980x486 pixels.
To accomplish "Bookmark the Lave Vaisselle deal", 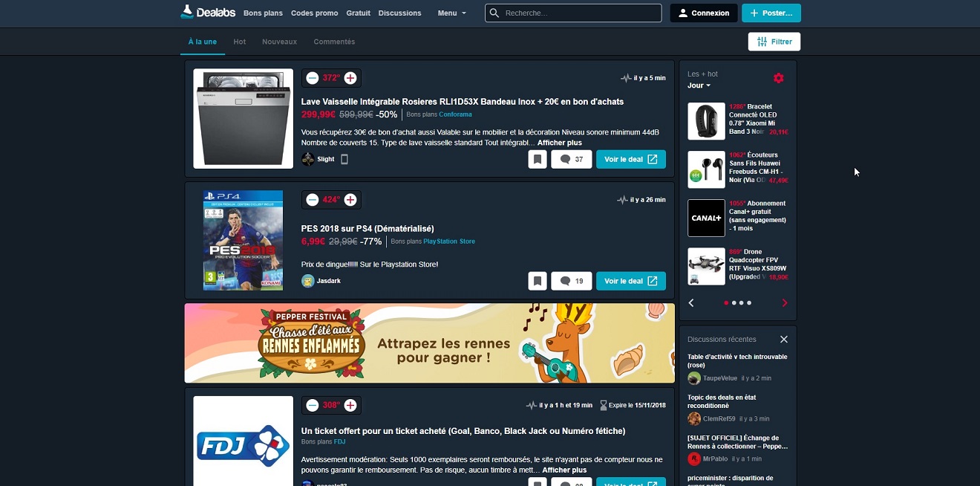I will [538, 159].
